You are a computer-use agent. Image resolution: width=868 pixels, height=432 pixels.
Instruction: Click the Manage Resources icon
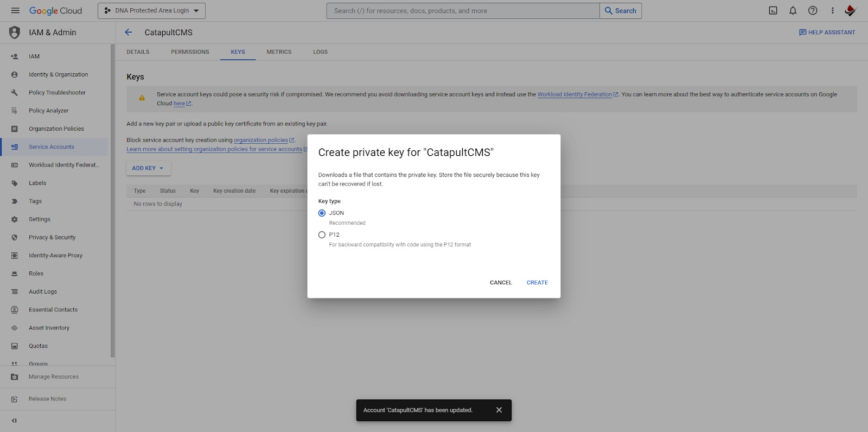pos(15,377)
